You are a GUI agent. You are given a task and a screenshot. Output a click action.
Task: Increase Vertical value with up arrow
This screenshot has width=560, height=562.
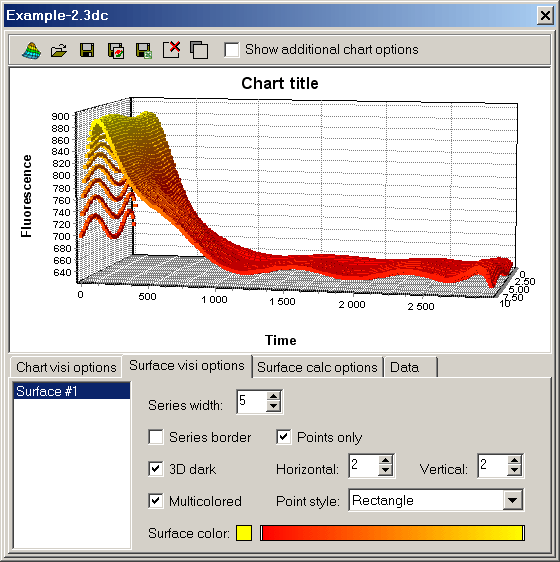(x=514, y=461)
